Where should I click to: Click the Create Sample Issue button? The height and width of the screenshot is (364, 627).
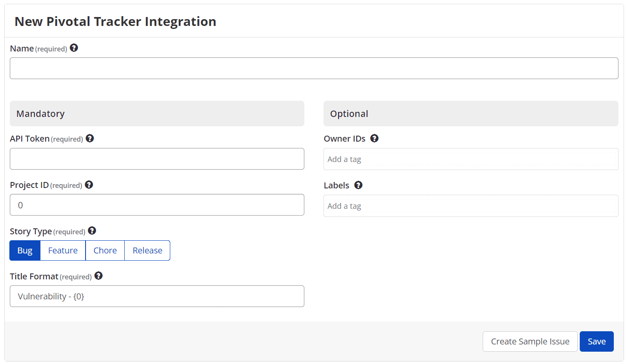pyautogui.click(x=530, y=341)
